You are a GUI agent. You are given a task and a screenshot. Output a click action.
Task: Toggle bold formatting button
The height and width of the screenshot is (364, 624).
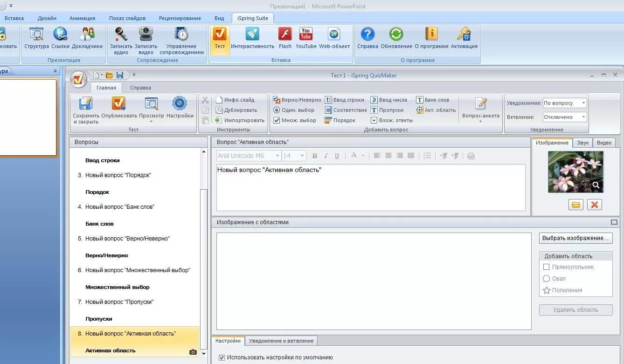click(x=315, y=156)
